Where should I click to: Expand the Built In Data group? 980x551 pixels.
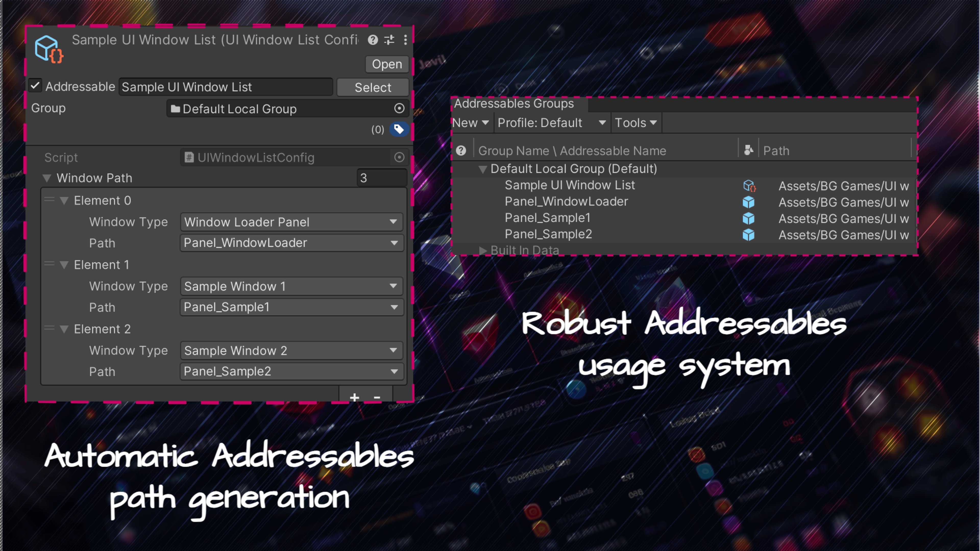(x=483, y=250)
